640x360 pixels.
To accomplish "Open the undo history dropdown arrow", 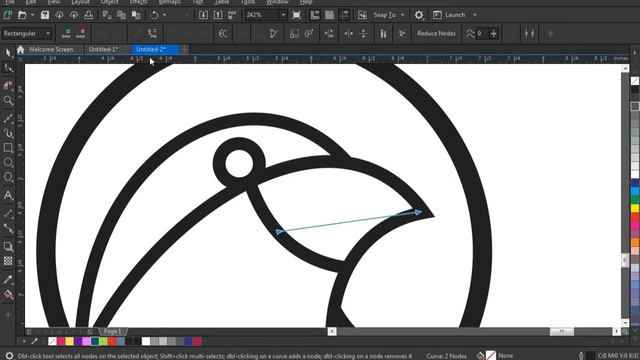I will (164, 15).
